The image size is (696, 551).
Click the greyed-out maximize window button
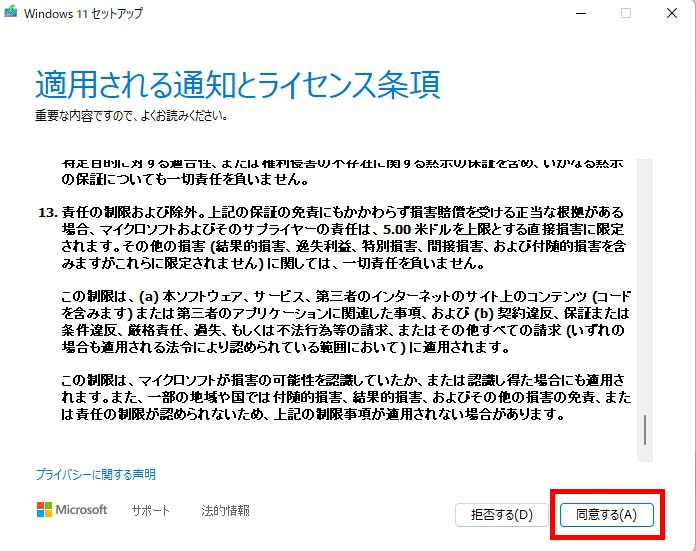626,13
